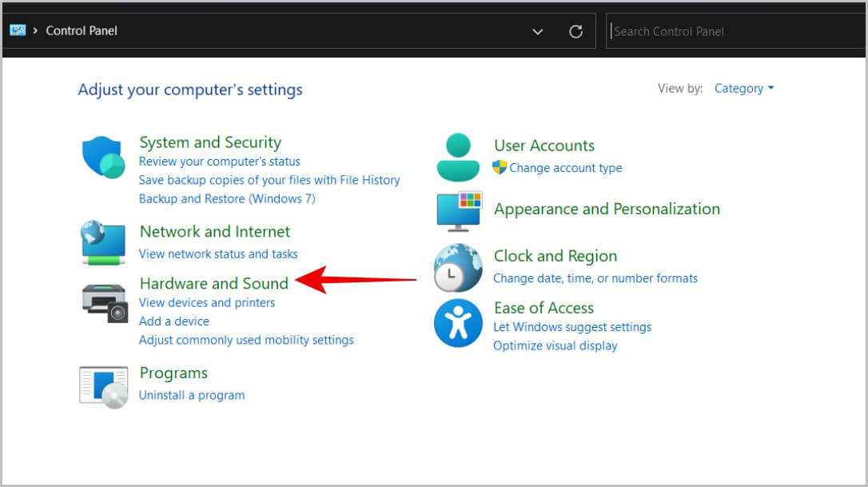Viewport: 868px width, 487px height.
Task: Click the Clock and Region globe icon
Action: 458,268
